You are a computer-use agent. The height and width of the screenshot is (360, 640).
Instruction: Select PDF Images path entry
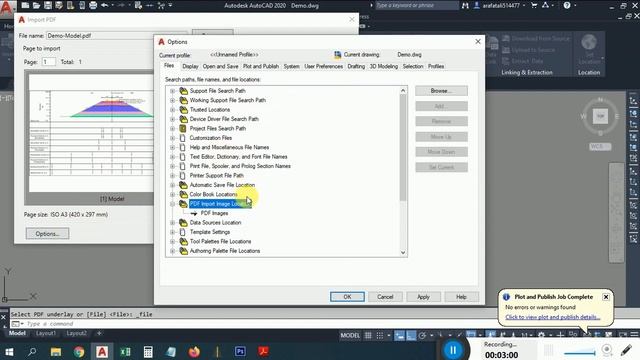click(x=214, y=213)
